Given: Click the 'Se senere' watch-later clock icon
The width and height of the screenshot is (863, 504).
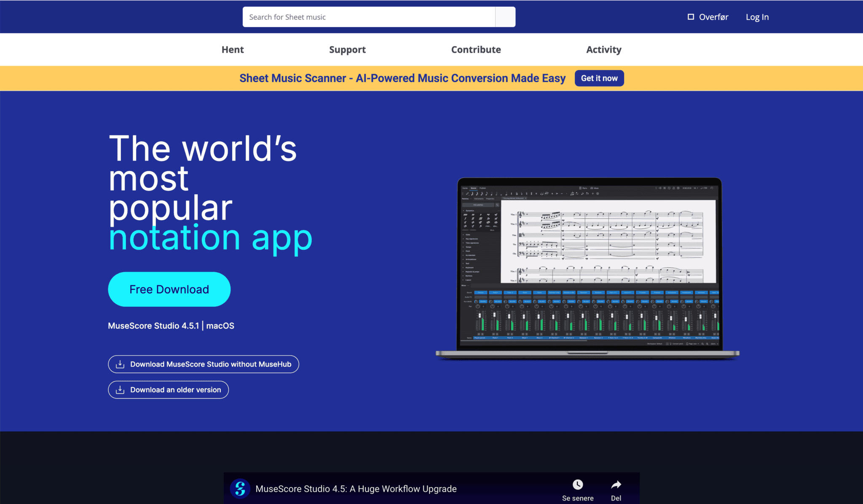Looking at the screenshot, I should coord(578,485).
